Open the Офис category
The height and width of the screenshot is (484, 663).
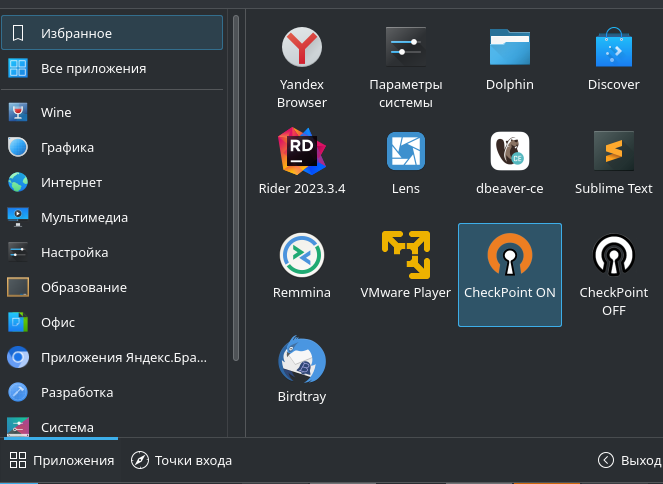click(112, 323)
